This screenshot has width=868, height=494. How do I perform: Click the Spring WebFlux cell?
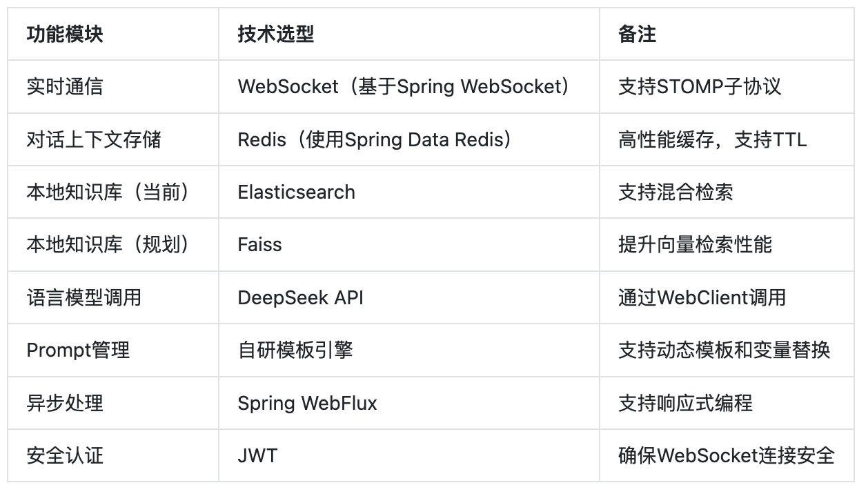tap(307, 403)
